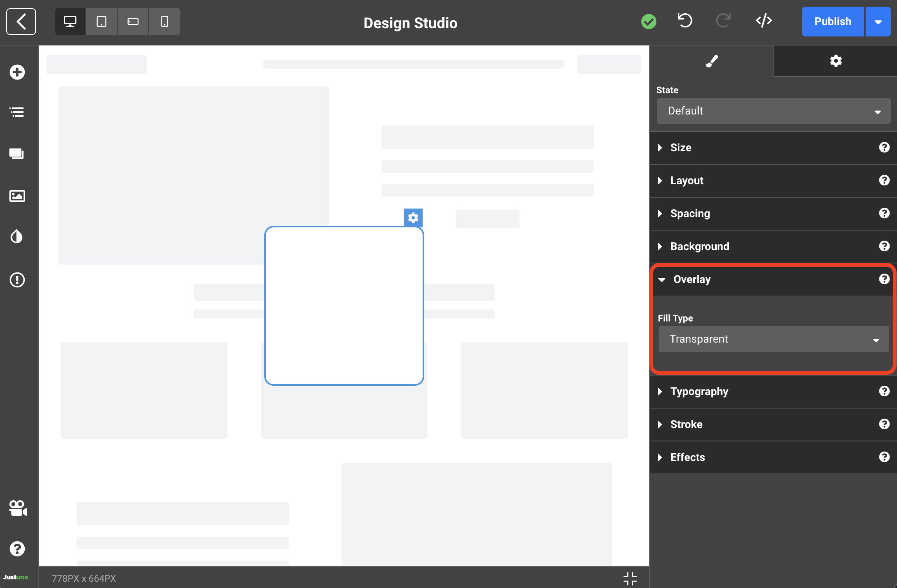Expand the Typography section
The height and width of the screenshot is (588, 897).
click(x=699, y=391)
